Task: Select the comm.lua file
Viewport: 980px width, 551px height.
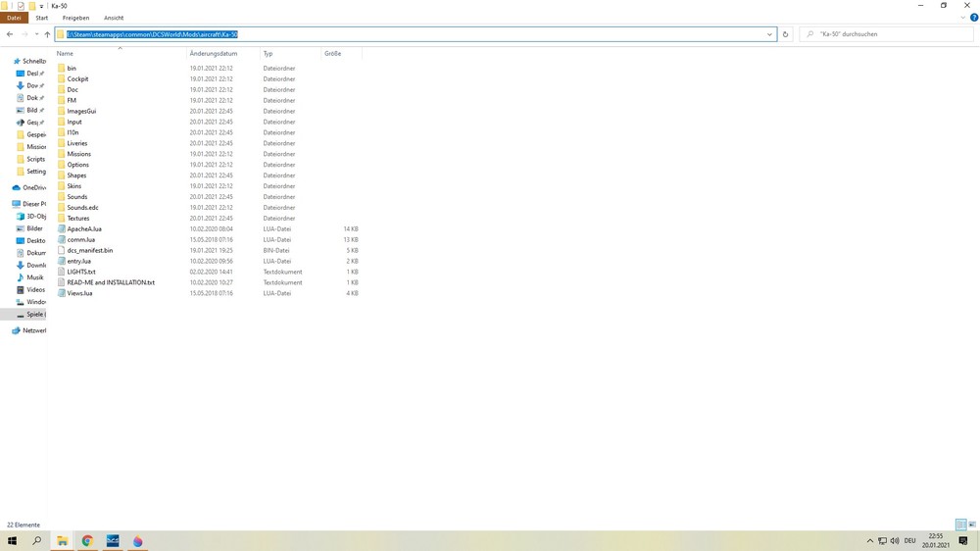Action: 81,239
